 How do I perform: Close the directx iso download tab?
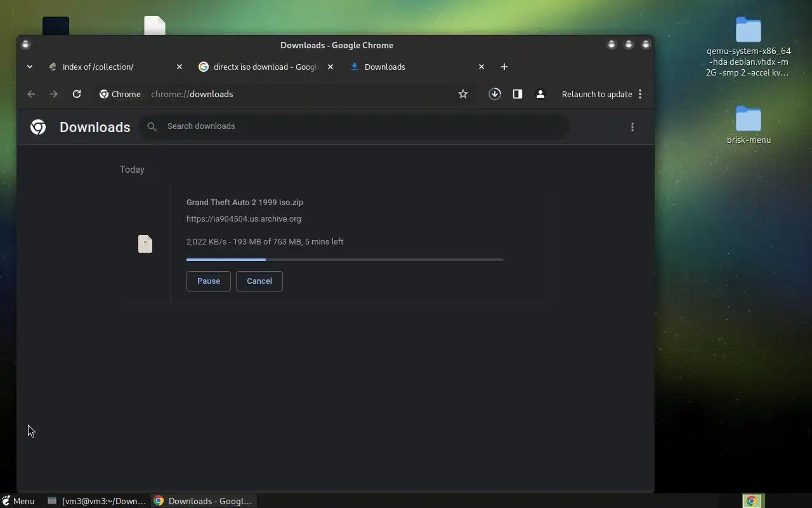point(331,67)
